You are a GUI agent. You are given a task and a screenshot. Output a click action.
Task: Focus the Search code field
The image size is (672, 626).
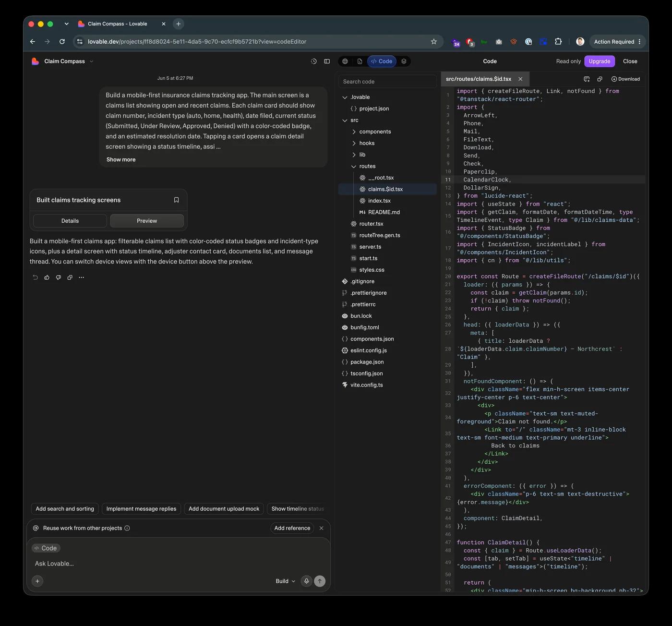click(387, 82)
